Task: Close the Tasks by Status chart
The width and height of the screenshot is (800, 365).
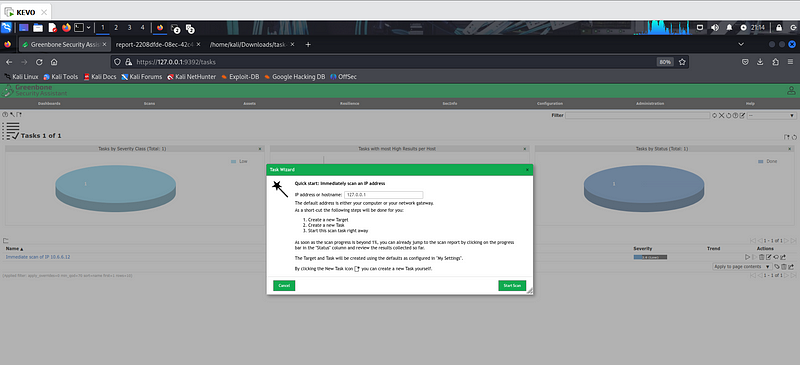Action: (789, 149)
